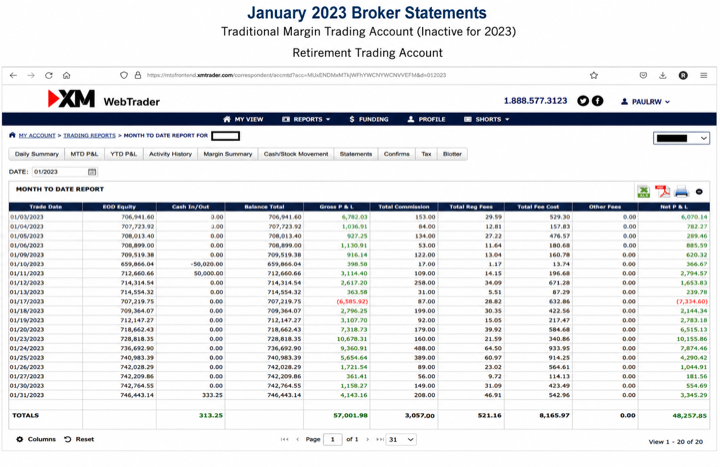Click the 48,257.85 total Net P&L

pos(690,416)
